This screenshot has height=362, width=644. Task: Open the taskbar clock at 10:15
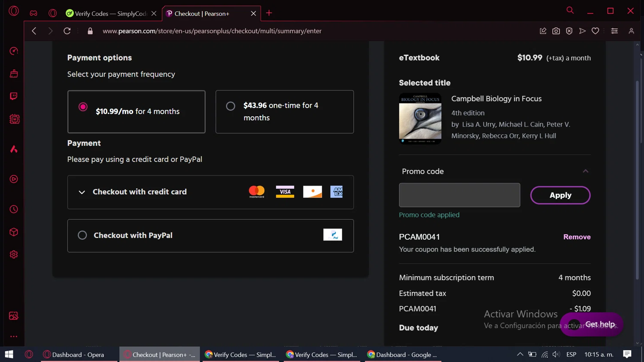point(599,354)
